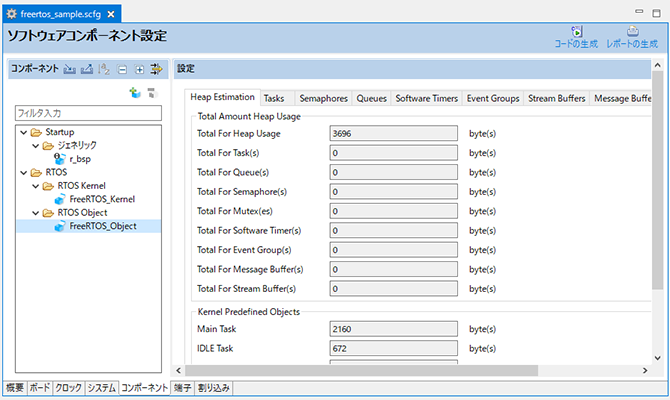This screenshot has height=400, width=670.
Task: Click the yellow arrow icon in the component toolbar
Action: pos(156,69)
